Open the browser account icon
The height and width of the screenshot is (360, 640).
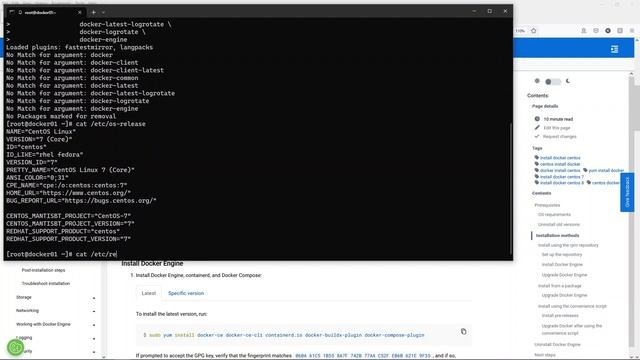point(584,31)
